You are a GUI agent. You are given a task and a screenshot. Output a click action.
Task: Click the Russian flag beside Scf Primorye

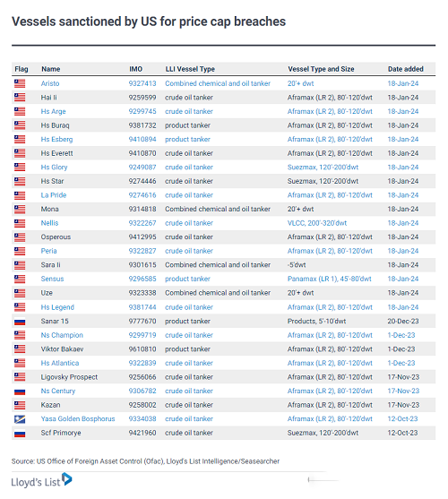[x=20, y=433]
